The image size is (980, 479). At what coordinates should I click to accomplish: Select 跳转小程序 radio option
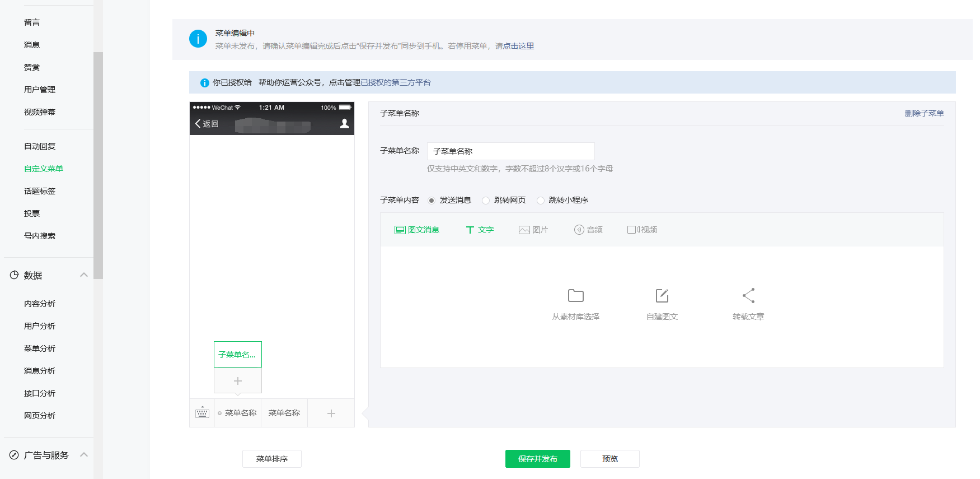click(x=541, y=201)
